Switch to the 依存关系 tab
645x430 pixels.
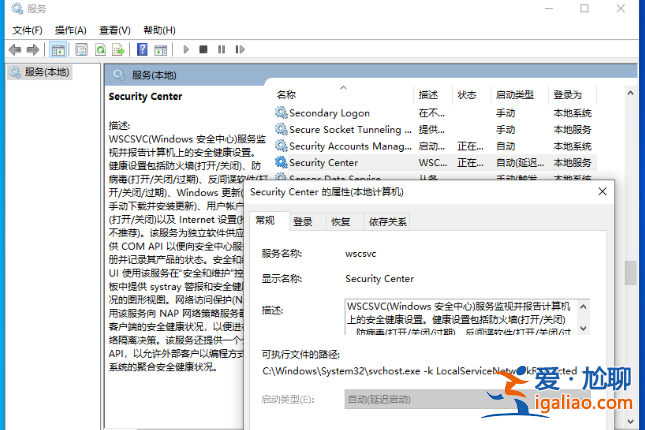(x=387, y=222)
